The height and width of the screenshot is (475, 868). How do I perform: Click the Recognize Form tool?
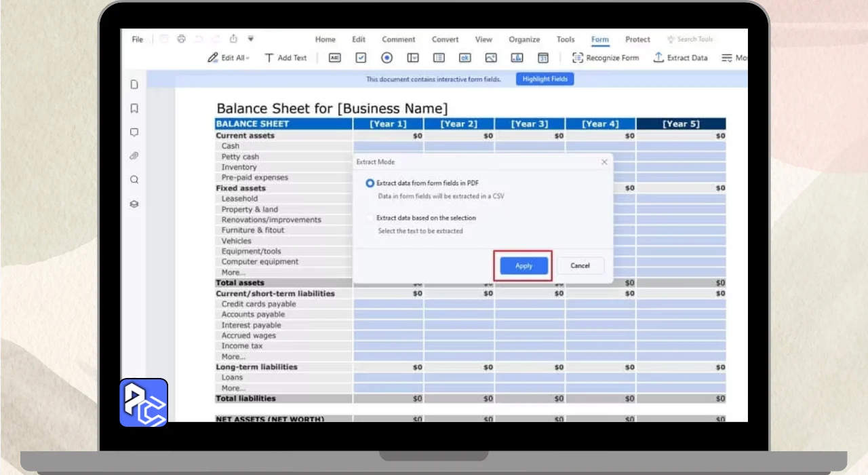pyautogui.click(x=606, y=58)
